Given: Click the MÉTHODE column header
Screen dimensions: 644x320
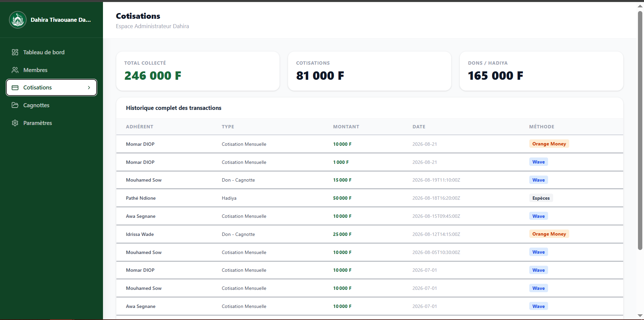Looking at the screenshot, I should 542,127.
